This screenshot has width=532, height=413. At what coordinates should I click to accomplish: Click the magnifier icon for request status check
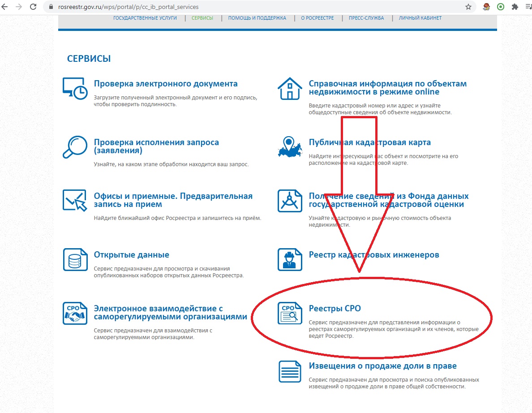75,147
